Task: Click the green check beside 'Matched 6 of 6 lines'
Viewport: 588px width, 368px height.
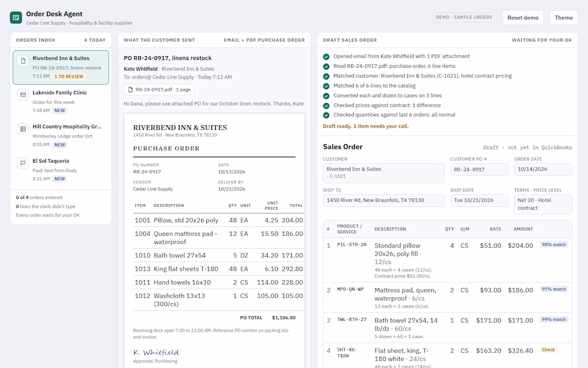Action: [326, 86]
